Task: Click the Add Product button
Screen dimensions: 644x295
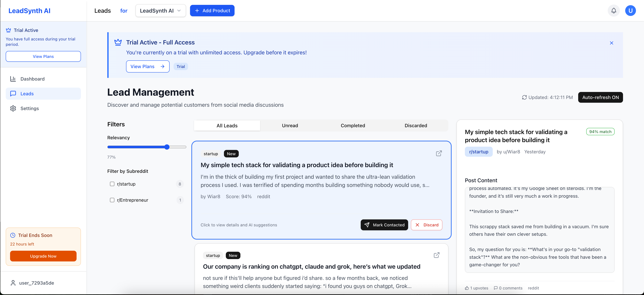Action: [212, 11]
